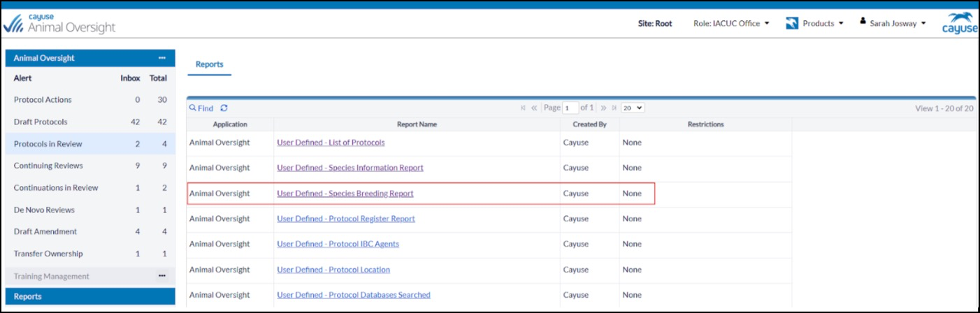Click None in the List of Protocols row
980x313 pixels.
point(632,143)
